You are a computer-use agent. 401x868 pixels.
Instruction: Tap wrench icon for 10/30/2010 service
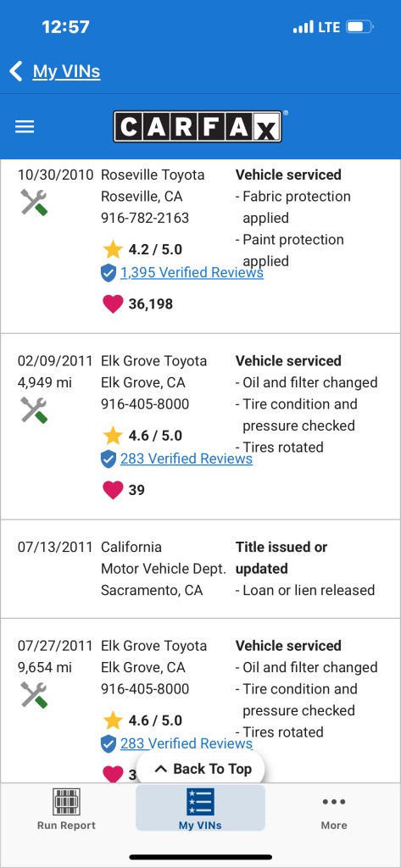35,202
